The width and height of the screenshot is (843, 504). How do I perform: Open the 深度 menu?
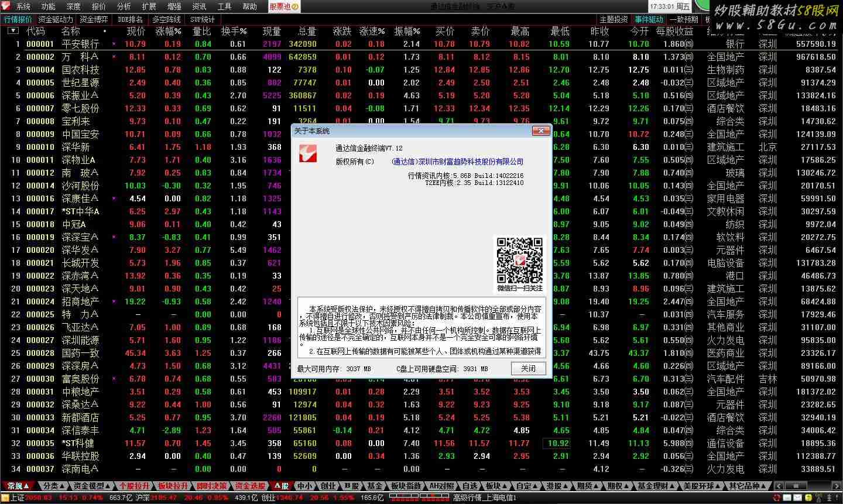(74, 6)
